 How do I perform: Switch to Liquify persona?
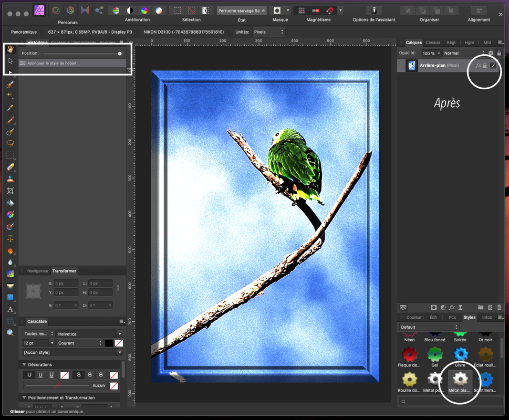pos(56,10)
